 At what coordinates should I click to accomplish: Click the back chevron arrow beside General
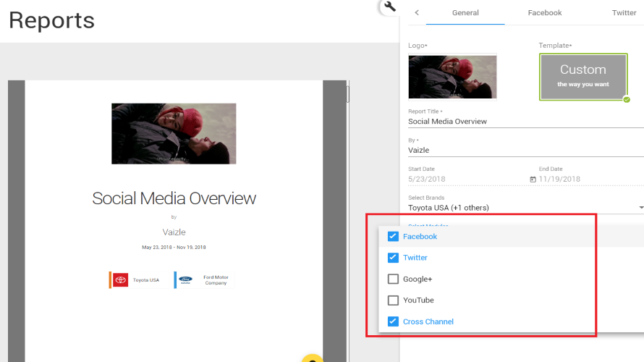[417, 12]
